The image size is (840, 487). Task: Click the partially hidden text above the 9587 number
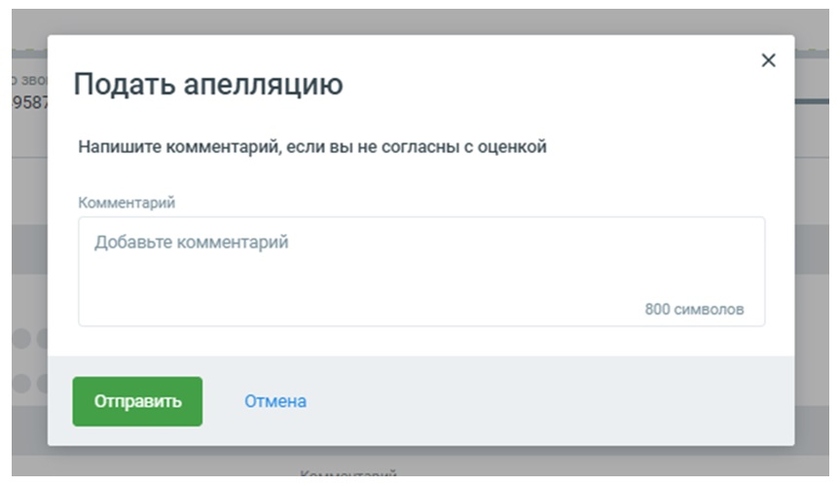click(29, 78)
